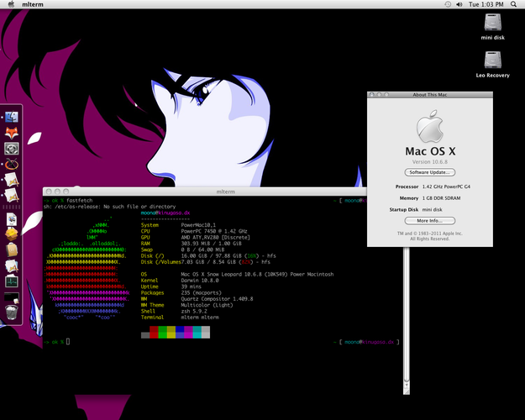This screenshot has height=420, width=525.
Task: Click '1 GB DDR SDRAM' memory text
Action: 441,198
